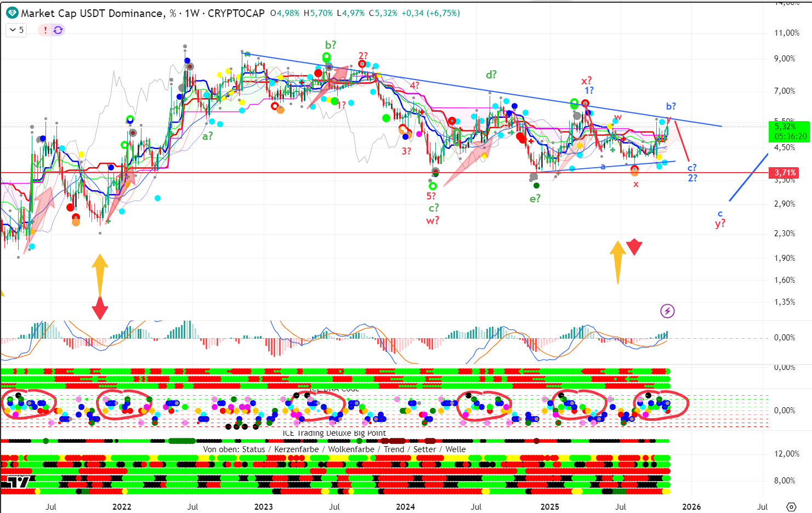Open symbol search via Market Cap USDT Dominance
The height and width of the screenshot is (513, 812).
coord(92,13)
